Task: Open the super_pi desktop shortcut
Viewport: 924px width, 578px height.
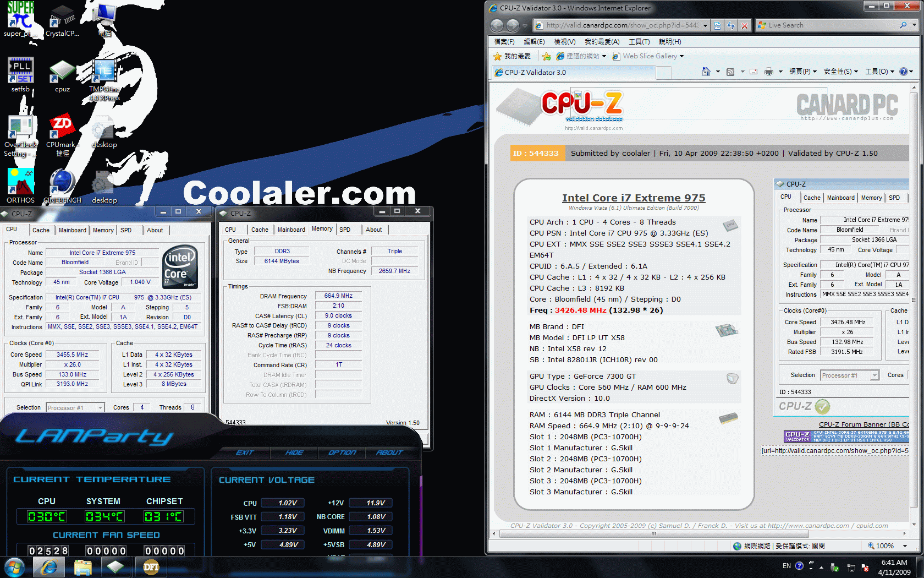Action: 20,19
